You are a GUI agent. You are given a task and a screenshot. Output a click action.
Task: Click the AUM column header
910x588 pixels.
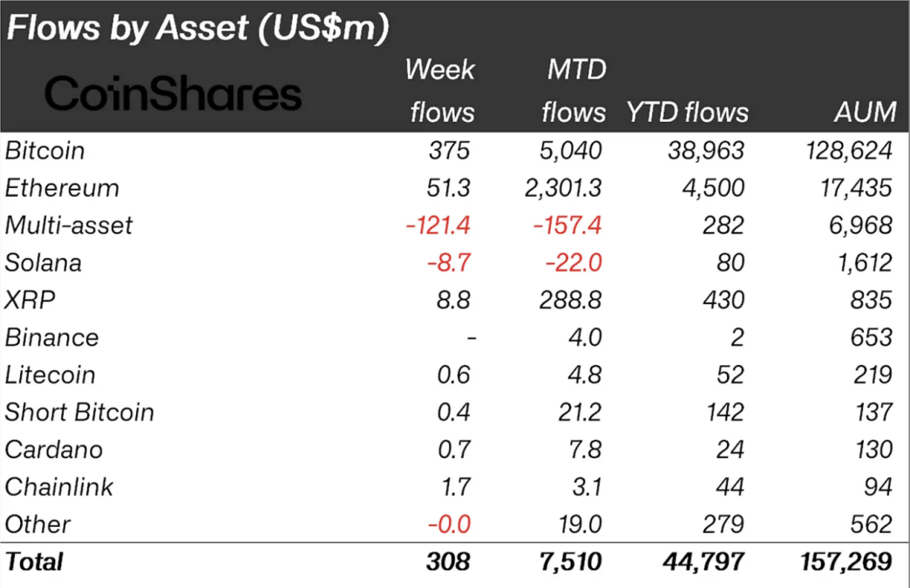tap(863, 112)
